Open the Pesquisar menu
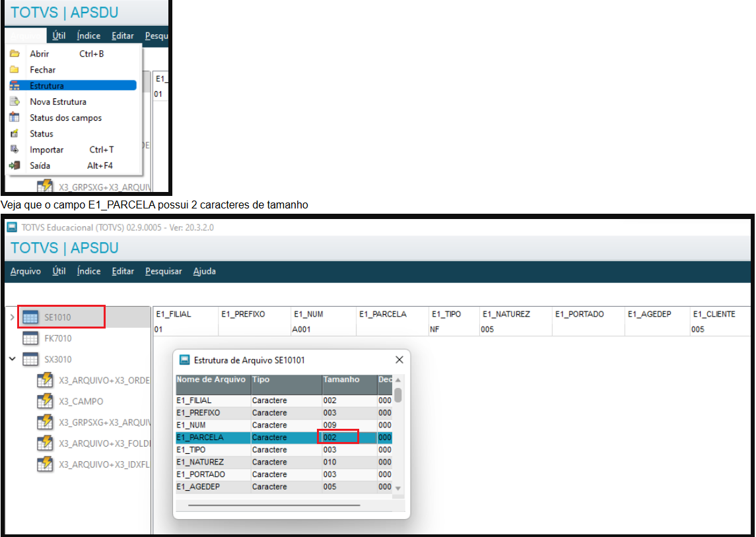The image size is (756, 537). 164,271
